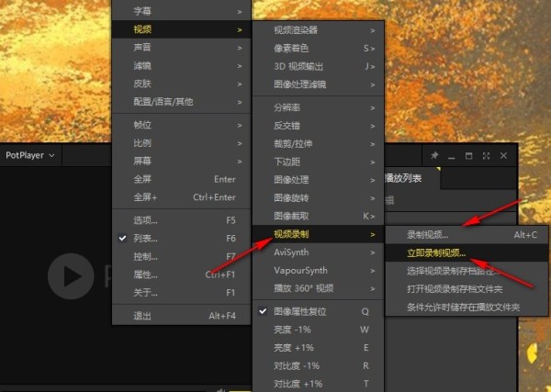This screenshot has height=392, width=551.
Task: Choose 条件允许时储存在播放文件夹 item
Action: (467, 307)
